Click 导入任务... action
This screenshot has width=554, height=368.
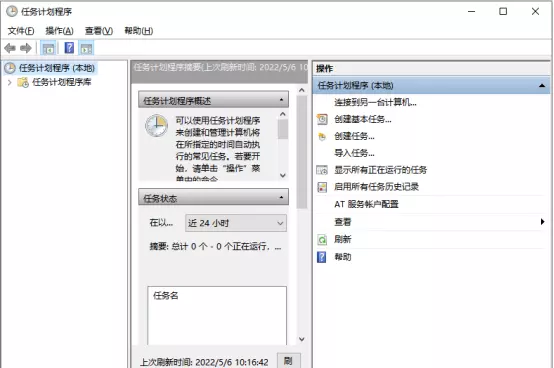click(354, 153)
